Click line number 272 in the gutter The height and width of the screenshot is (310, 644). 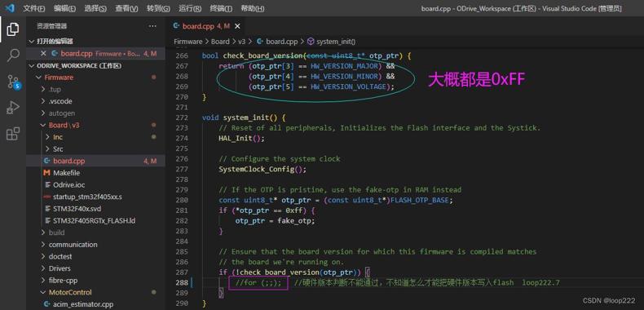[x=182, y=117]
